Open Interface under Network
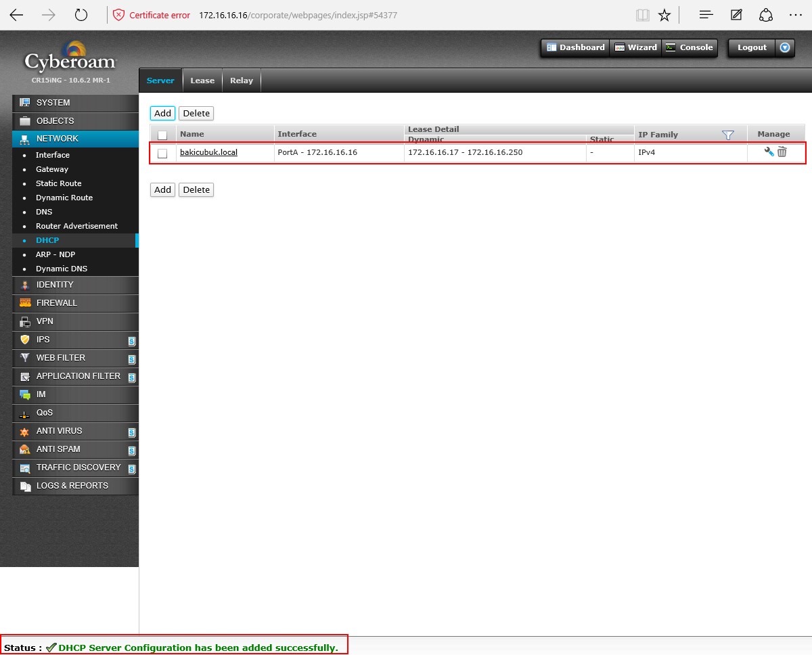 point(53,155)
